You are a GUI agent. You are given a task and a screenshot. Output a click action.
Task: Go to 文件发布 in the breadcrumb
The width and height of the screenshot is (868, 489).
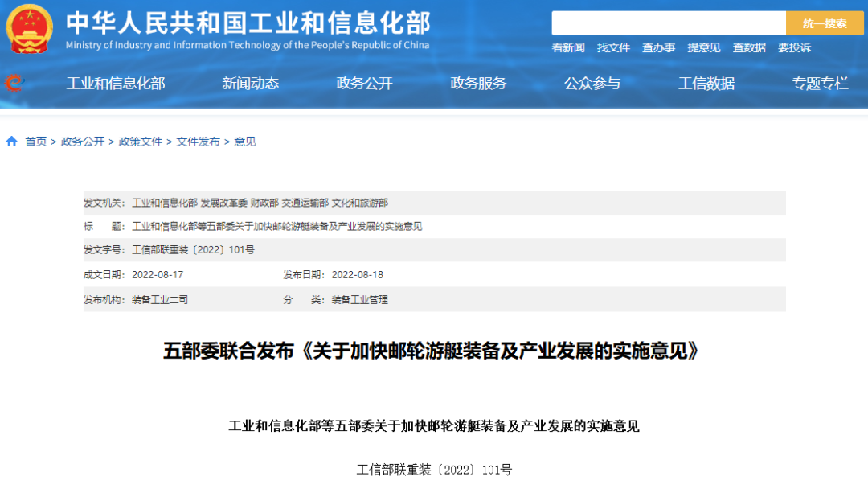[199, 142]
